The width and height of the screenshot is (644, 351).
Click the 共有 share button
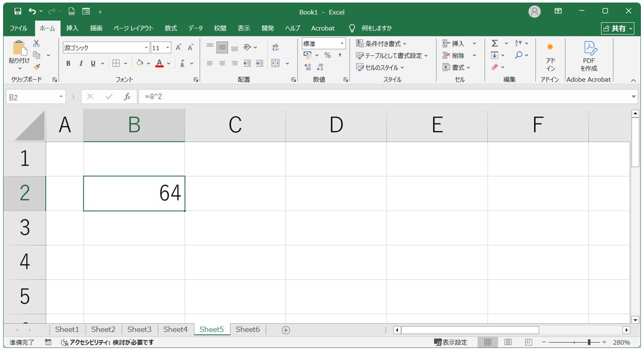click(x=617, y=28)
